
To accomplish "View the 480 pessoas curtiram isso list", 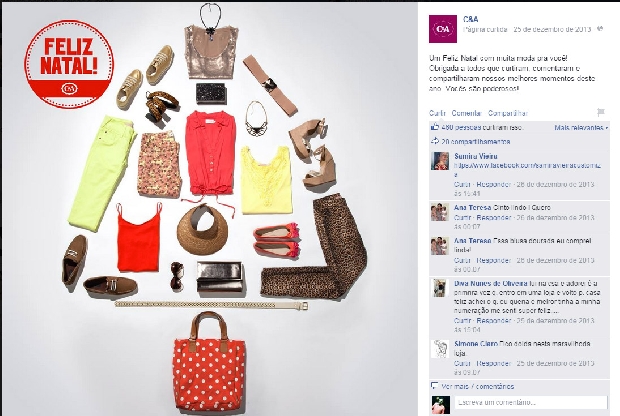I will pyautogui.click(x=482, y=127).
